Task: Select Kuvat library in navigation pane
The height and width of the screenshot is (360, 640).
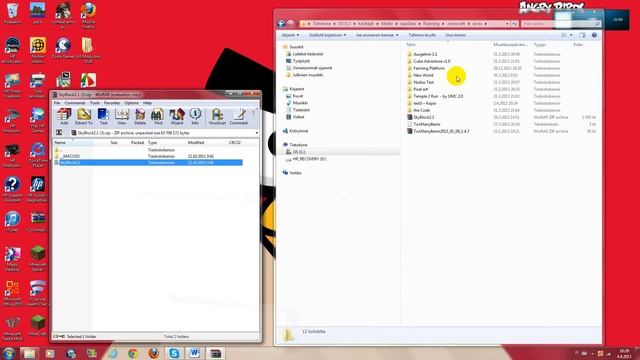Action: 298,96
